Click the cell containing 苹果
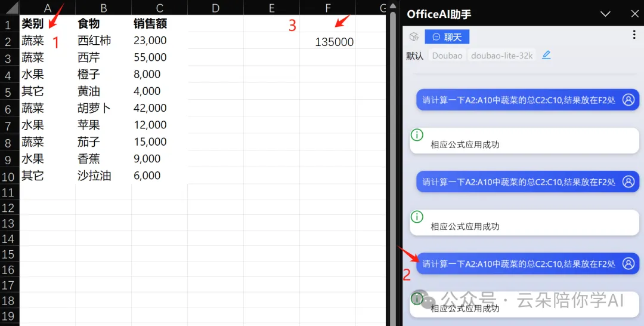 (x=104, y=125)
